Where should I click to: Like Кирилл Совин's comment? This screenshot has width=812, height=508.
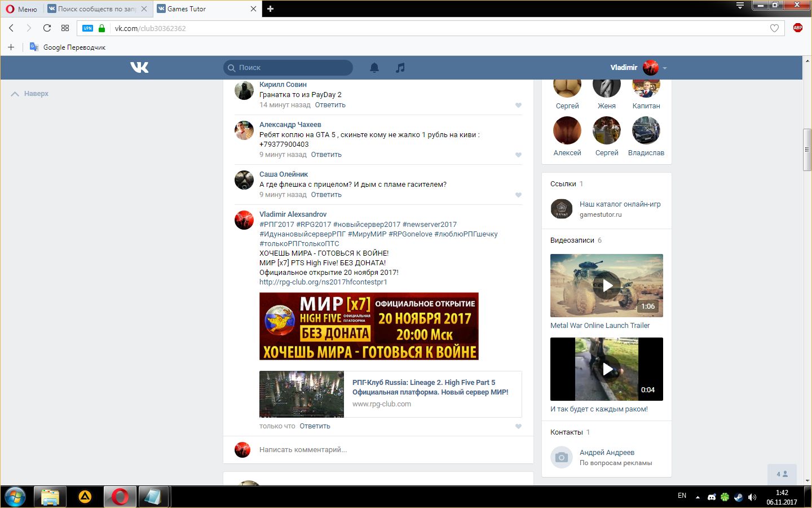coord(518,106)
